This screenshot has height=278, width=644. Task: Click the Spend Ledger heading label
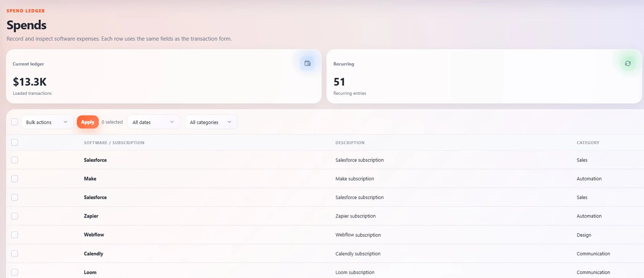tap(25, 11)
